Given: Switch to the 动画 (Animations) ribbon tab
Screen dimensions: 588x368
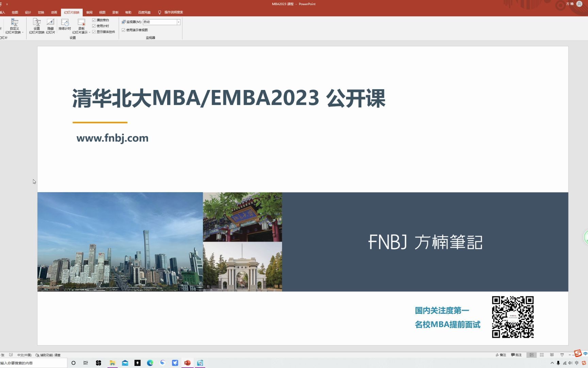Looking at the screenshot, I should pyautogui.click(x=54, y=12).
